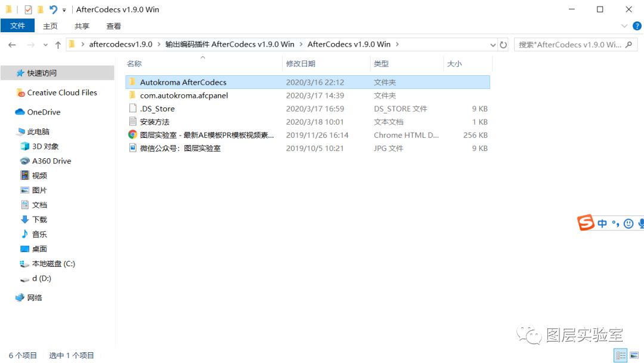
Task: Open the 共享 ribbon tab
Action: (x=82, y=26)
